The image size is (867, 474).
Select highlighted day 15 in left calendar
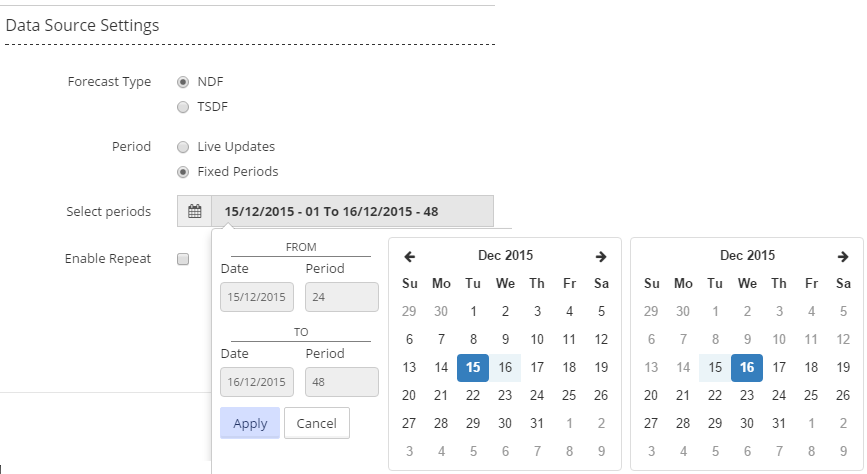(473, 368)
